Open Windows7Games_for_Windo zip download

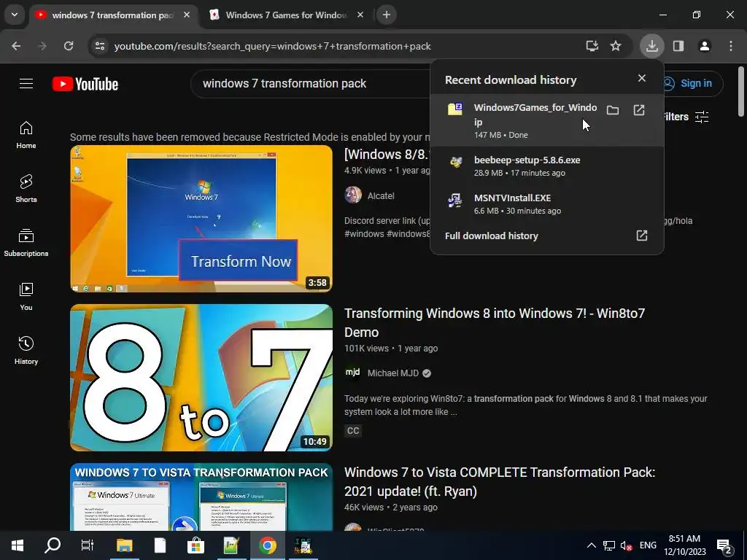click(x=547, y=120)
